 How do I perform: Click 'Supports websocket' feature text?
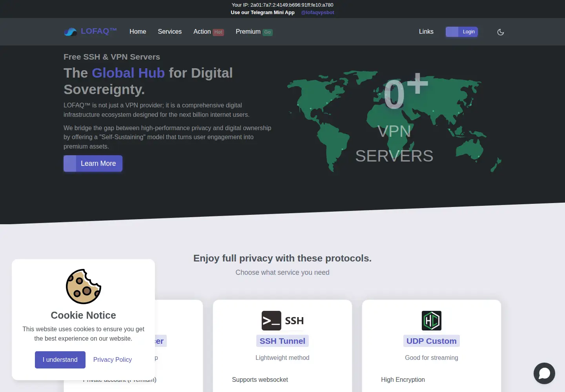pyautogui.click(x=260, y=380)
